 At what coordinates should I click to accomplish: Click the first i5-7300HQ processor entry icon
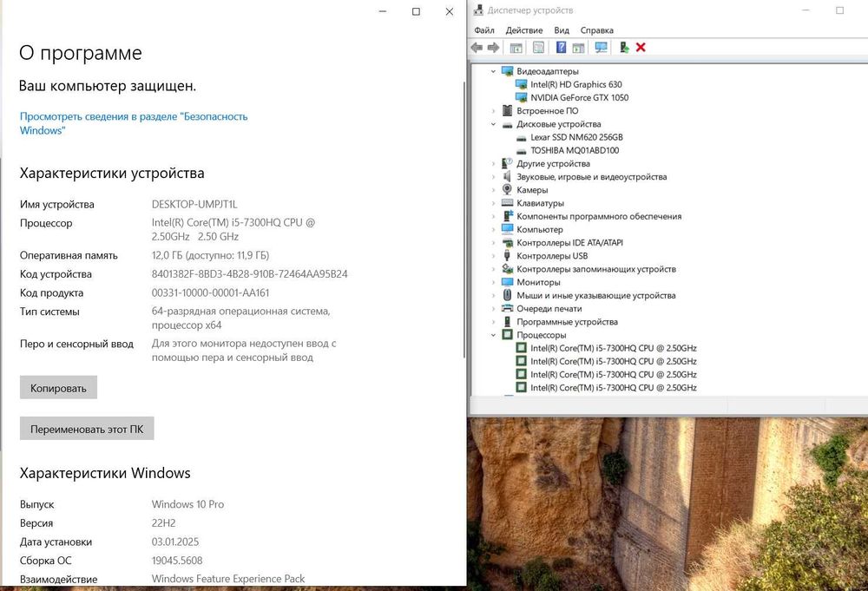click(521, 347)
